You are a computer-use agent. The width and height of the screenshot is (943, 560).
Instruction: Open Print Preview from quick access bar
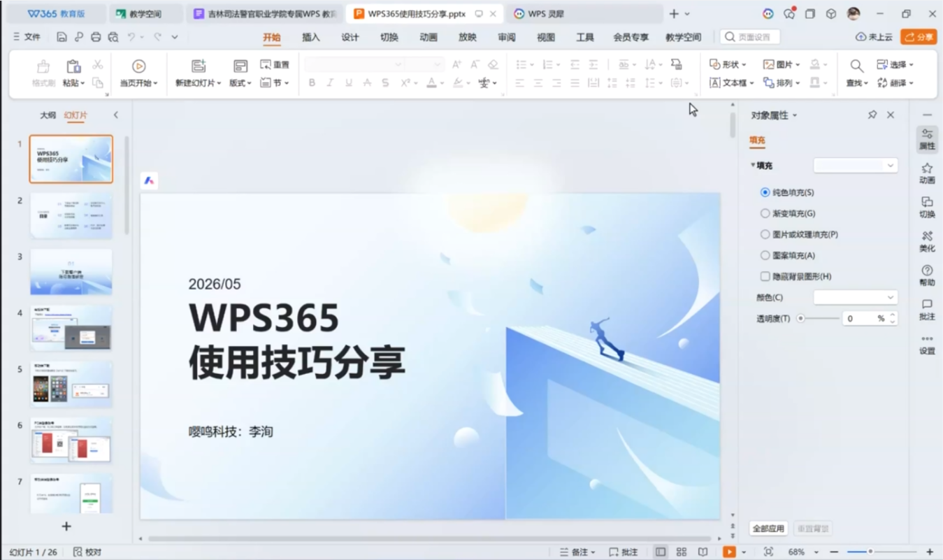113,37
